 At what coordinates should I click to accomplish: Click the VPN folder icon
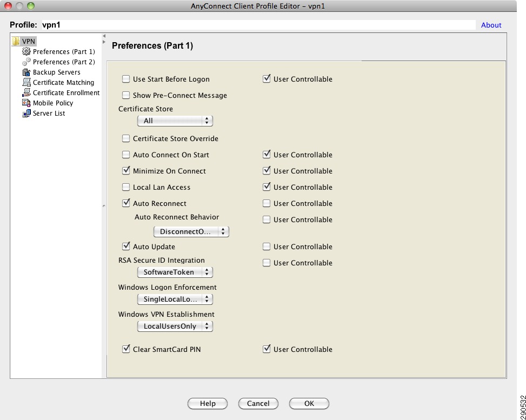pyautogui.click(x=16, y=41)
